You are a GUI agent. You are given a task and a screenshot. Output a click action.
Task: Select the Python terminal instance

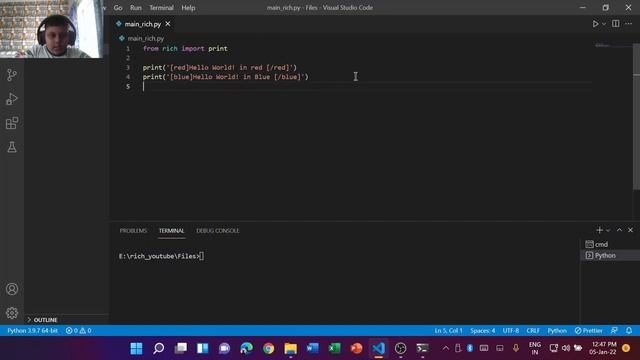click(x=610, y=256)
